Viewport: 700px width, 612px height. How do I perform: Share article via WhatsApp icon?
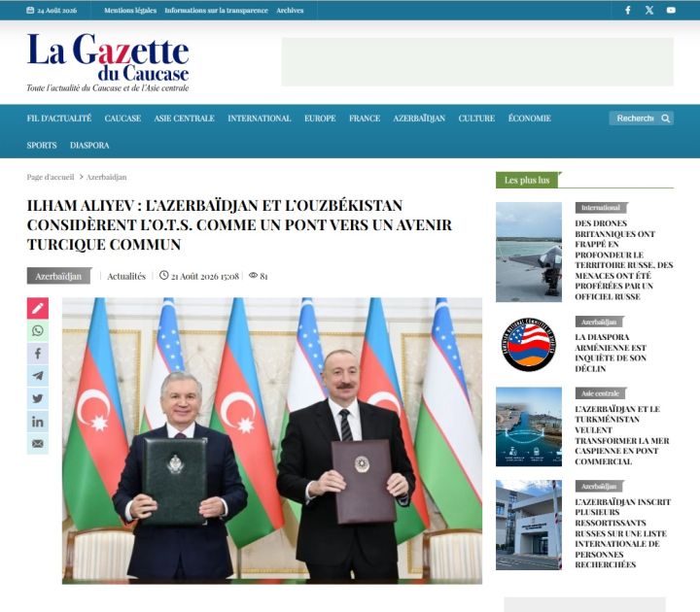38,331
